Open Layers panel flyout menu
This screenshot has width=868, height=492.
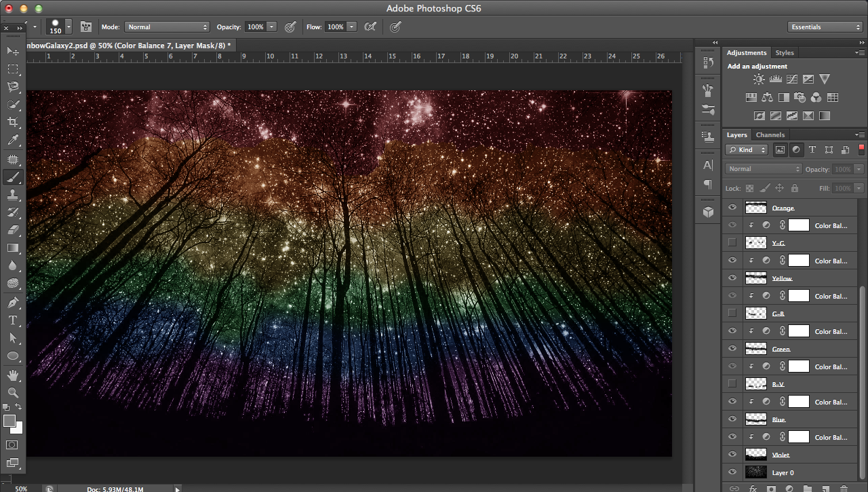860,134
